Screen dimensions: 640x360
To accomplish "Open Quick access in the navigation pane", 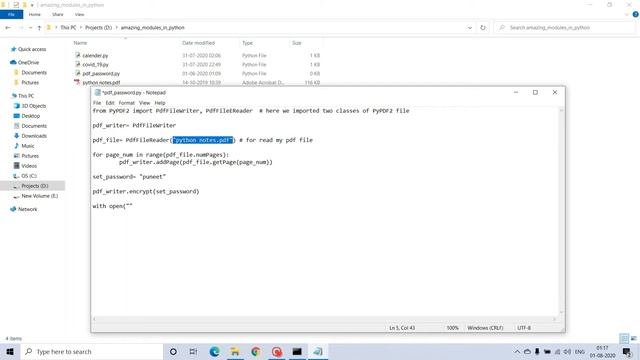I will click(32, 49).
